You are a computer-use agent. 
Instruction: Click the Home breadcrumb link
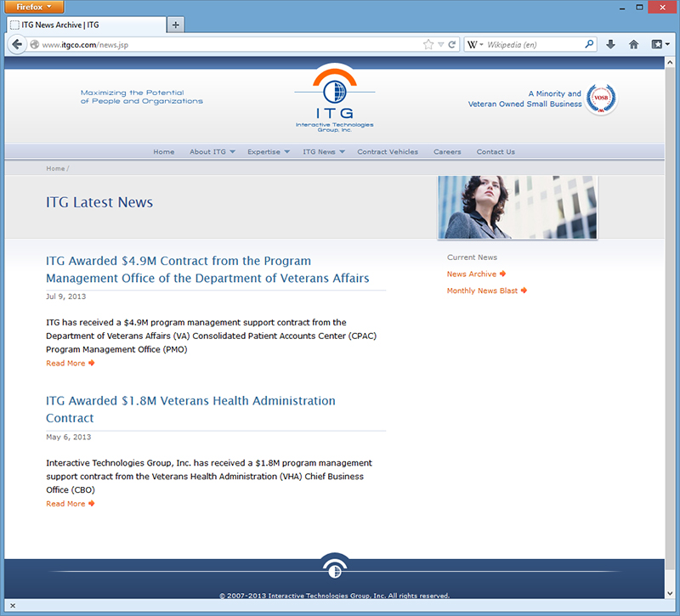point(55,168)
